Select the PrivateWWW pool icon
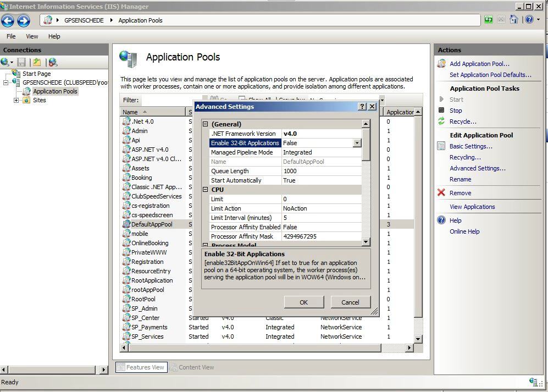The height and width of the screenshot is (392, 548). tap(126, 252)
